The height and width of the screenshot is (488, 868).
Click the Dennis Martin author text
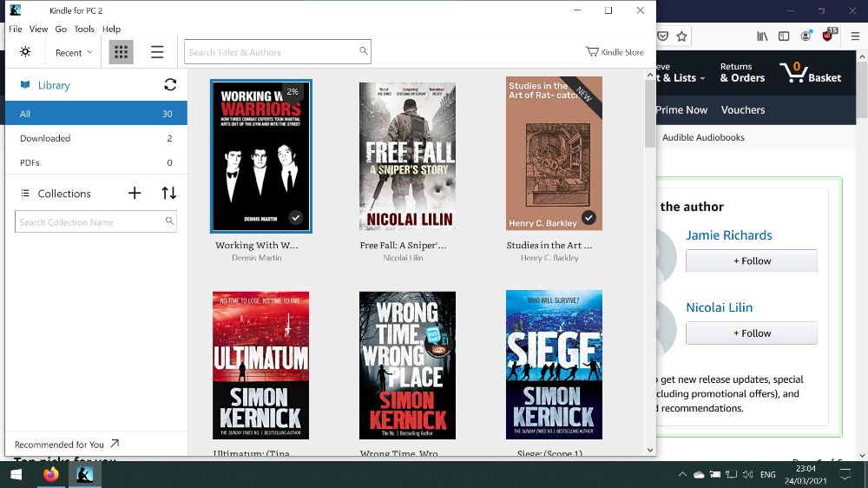click(257, 258)
